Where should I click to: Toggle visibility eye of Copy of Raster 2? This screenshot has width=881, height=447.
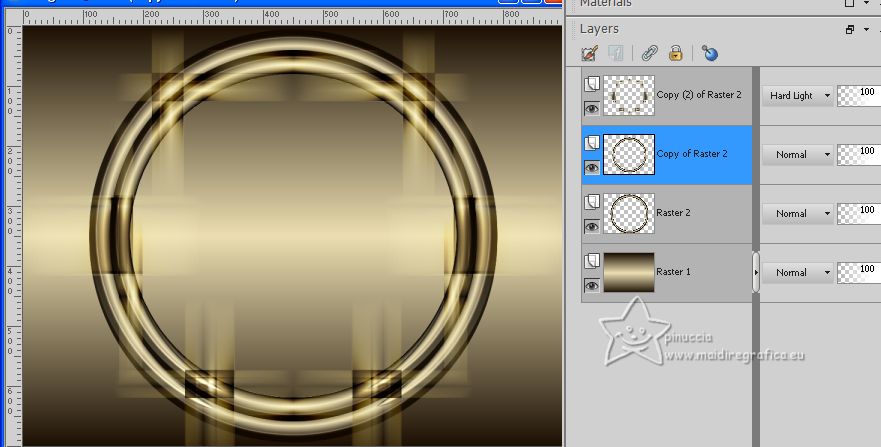pos(592,167)
